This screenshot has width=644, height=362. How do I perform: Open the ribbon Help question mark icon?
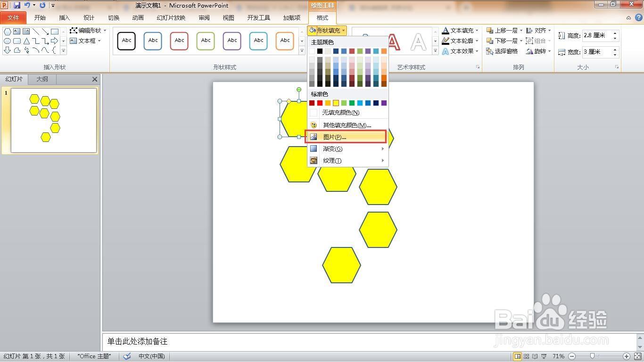pos(638,18)
